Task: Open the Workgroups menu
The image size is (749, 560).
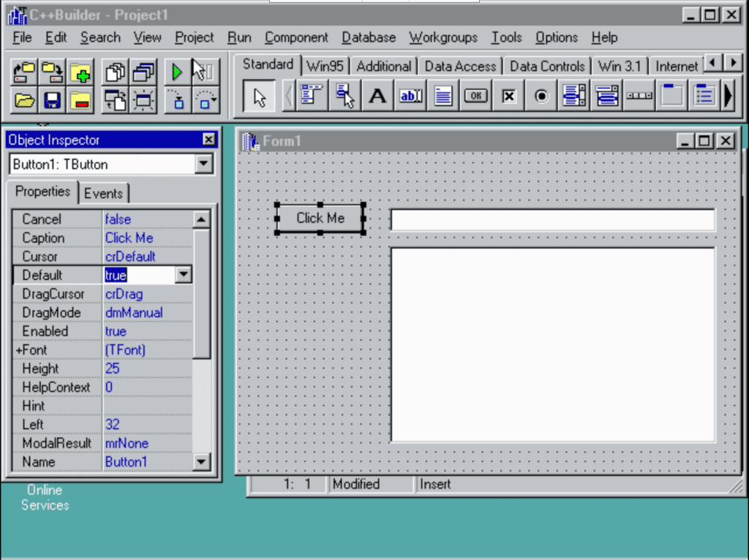Action: coord(443,37)
